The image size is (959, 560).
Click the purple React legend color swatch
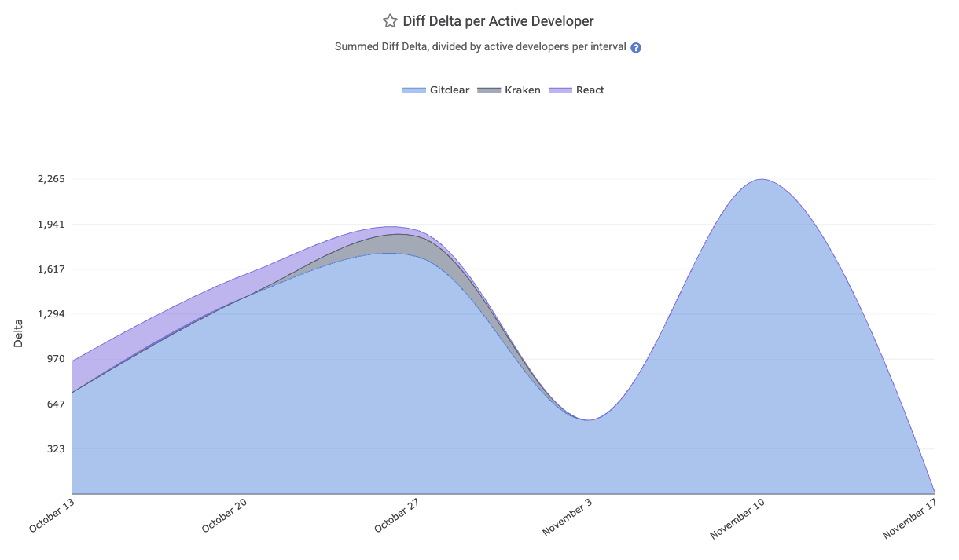[560, 90]
